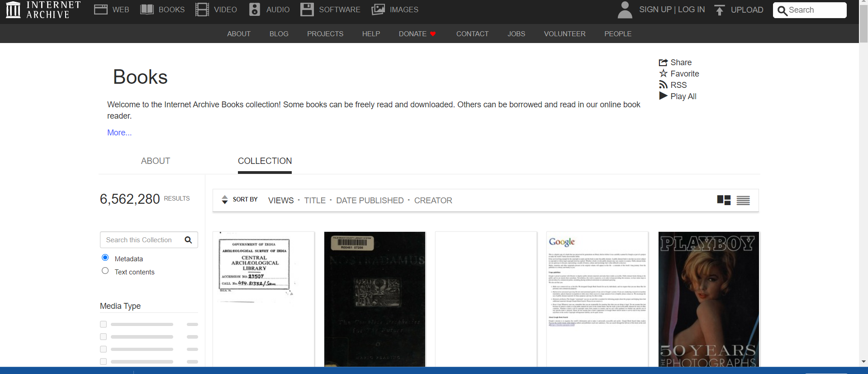The height and width of the screenshot is (374, 868).
Task: Open the ABOUT tab of the collection
Action: [x=156, y=161]
